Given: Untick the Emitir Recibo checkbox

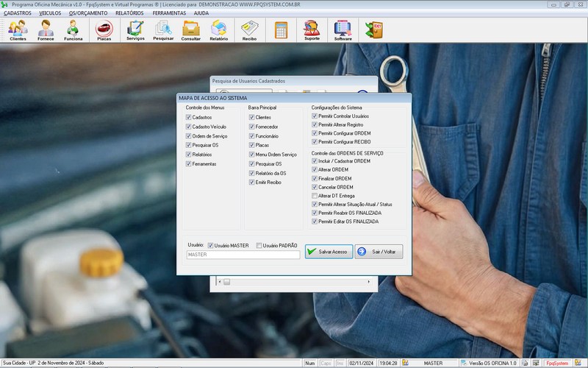Looking at the screenshot, I should click(x=252, y=182).
